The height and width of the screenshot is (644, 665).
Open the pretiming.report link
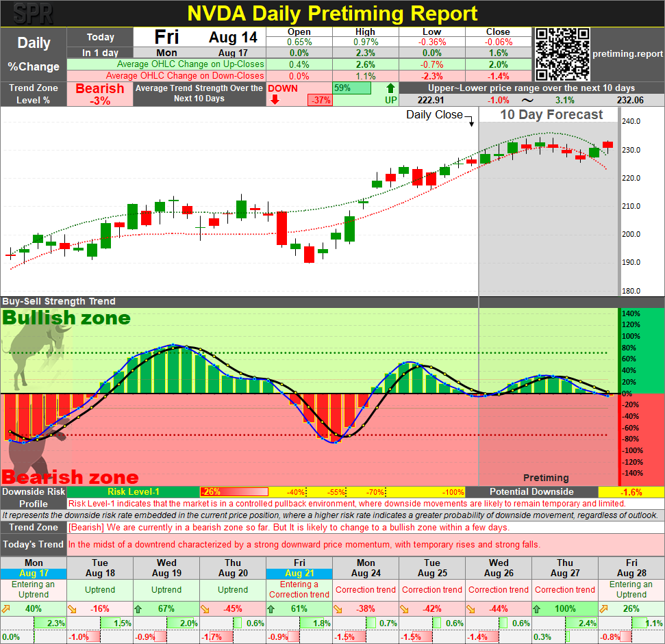[627, 54]
